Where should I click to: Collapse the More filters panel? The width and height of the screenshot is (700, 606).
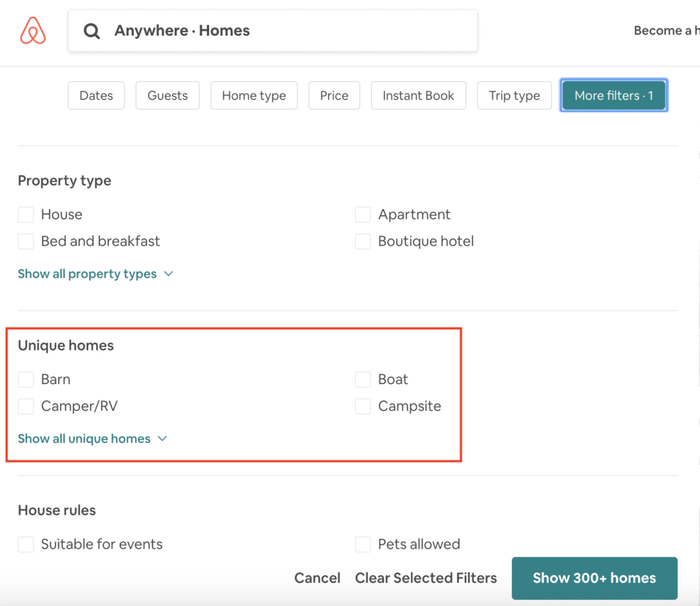click(613, 96)
